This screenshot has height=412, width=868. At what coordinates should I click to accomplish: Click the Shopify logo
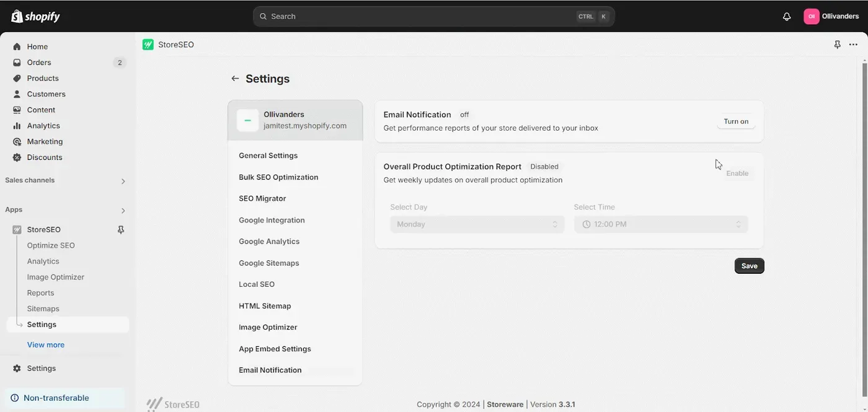35,17
